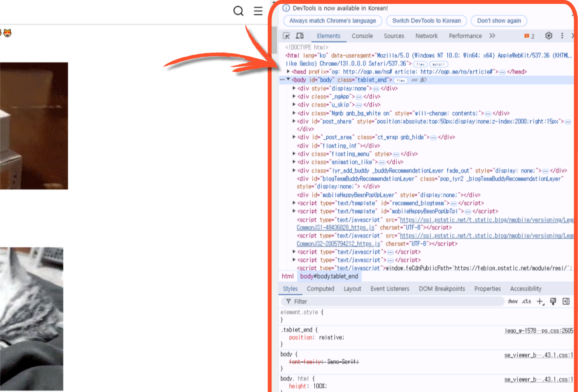
Task: Expand the floating_menu div node
Action: [294, 154]
